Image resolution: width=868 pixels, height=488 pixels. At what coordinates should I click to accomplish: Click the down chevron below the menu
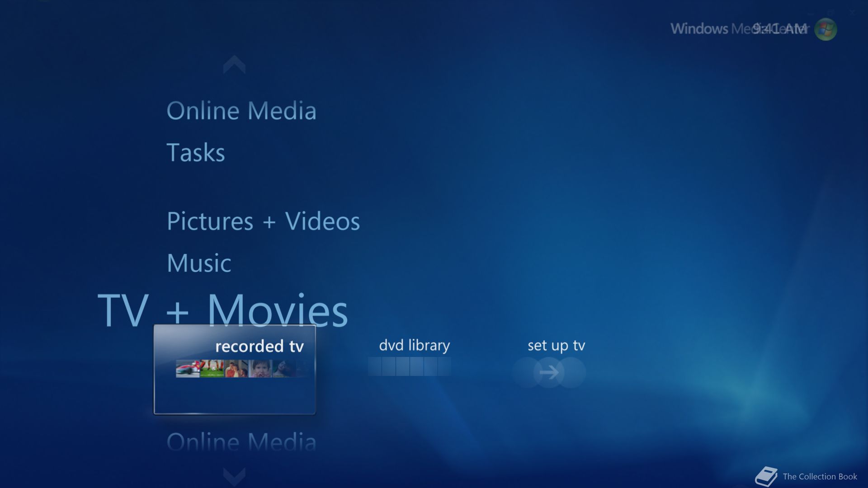(x=234, y=477)
